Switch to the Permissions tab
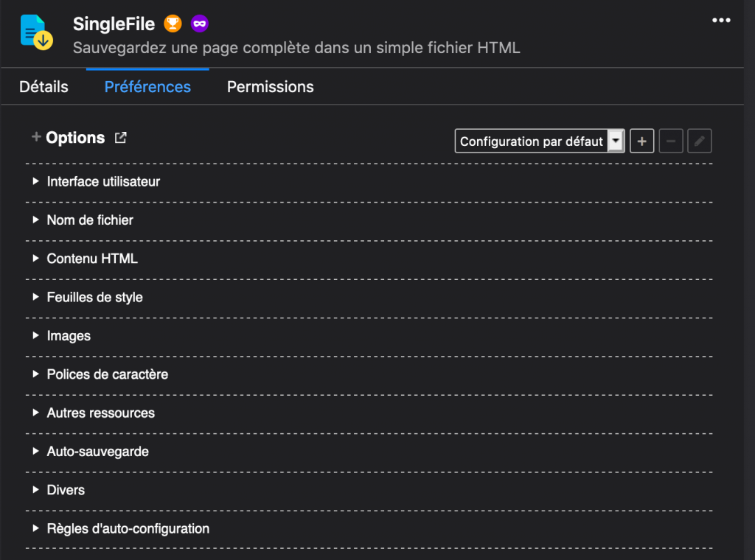755x560 pixels. [270, 87]
